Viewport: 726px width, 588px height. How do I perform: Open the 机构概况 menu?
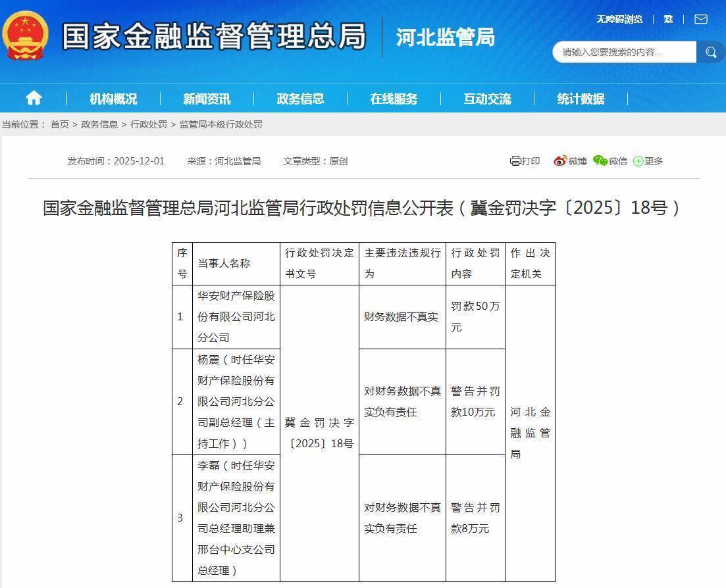click(x=113, y=99)
